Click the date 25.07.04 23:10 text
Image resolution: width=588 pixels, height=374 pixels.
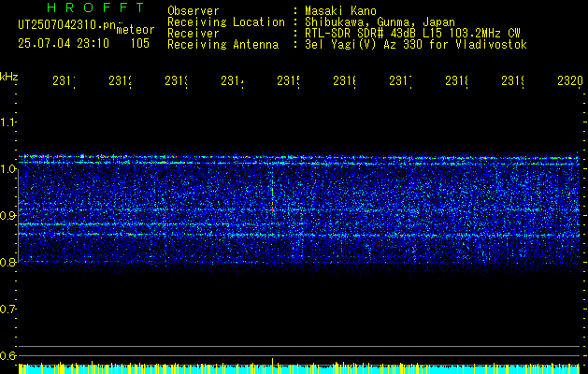64,44
